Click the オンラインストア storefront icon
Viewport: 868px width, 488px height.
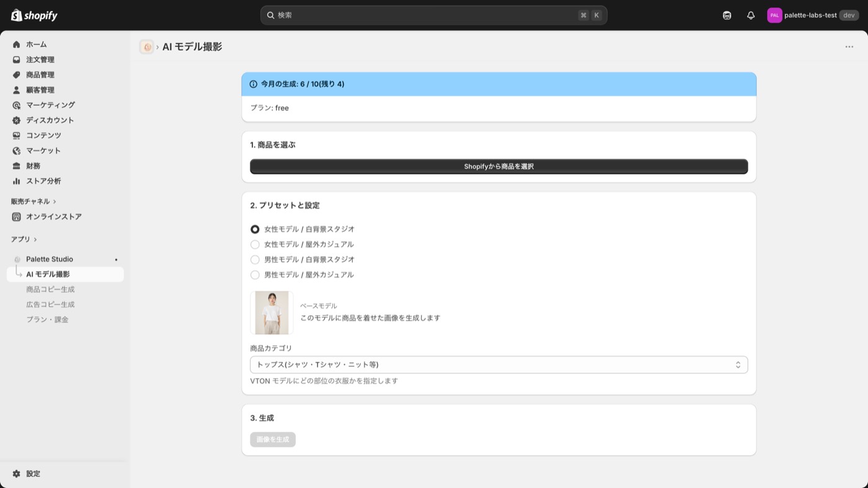pyautogui.click(x=17, y=217)
